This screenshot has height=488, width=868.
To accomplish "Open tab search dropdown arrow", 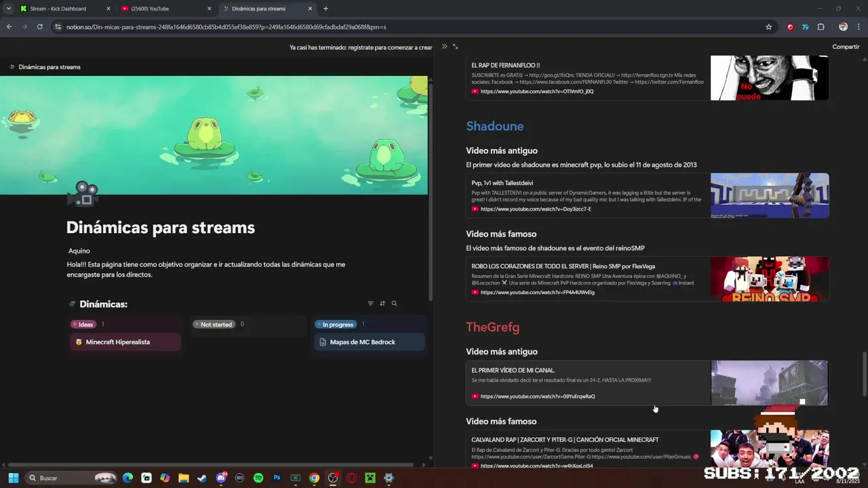I will [8, 9].
